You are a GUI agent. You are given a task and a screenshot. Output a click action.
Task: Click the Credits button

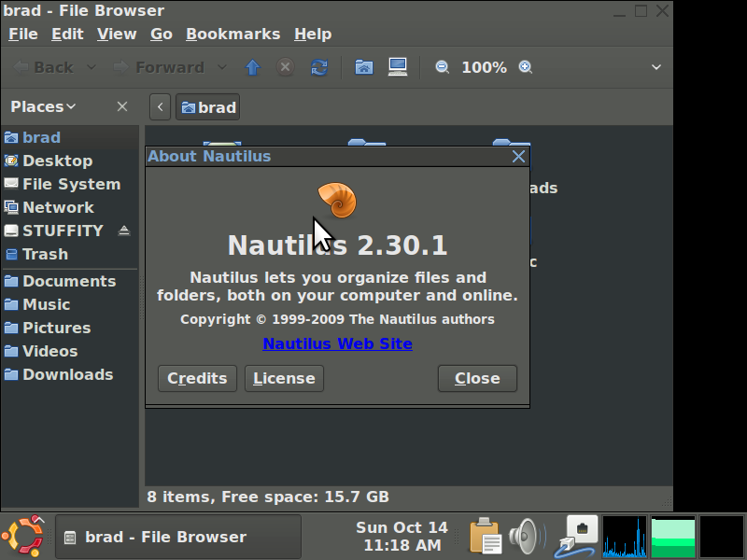pos(197,379)
